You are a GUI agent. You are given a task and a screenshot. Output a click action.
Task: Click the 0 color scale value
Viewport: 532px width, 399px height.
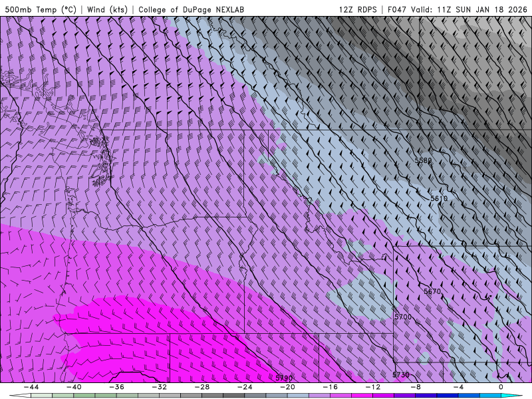tap(501, 387)
